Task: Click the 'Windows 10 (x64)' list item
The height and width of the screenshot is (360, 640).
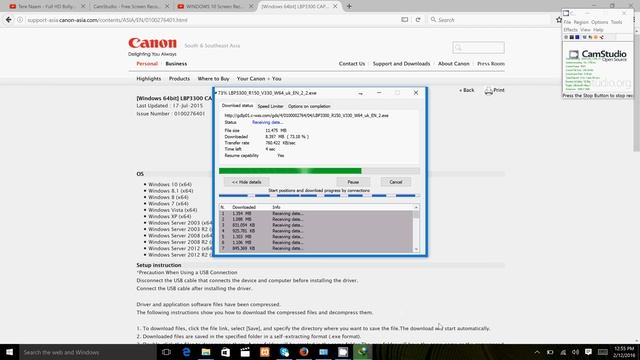Action: point(170,184)
